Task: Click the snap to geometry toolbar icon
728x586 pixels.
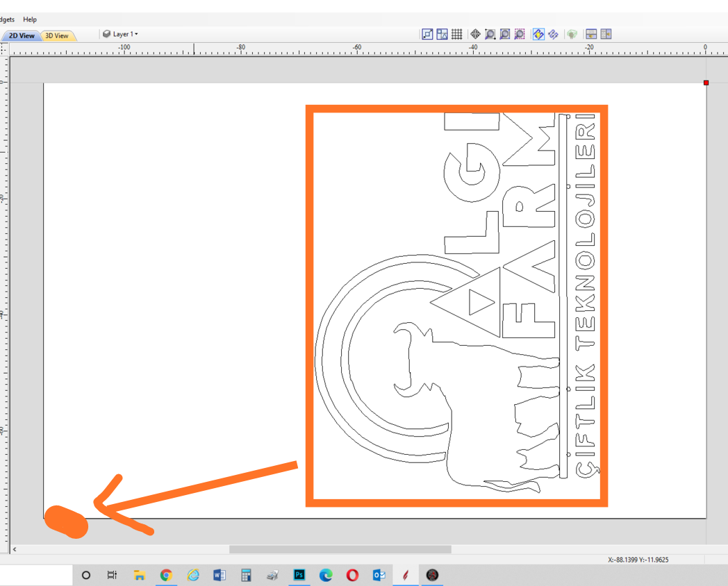Action: click(427, 34)
